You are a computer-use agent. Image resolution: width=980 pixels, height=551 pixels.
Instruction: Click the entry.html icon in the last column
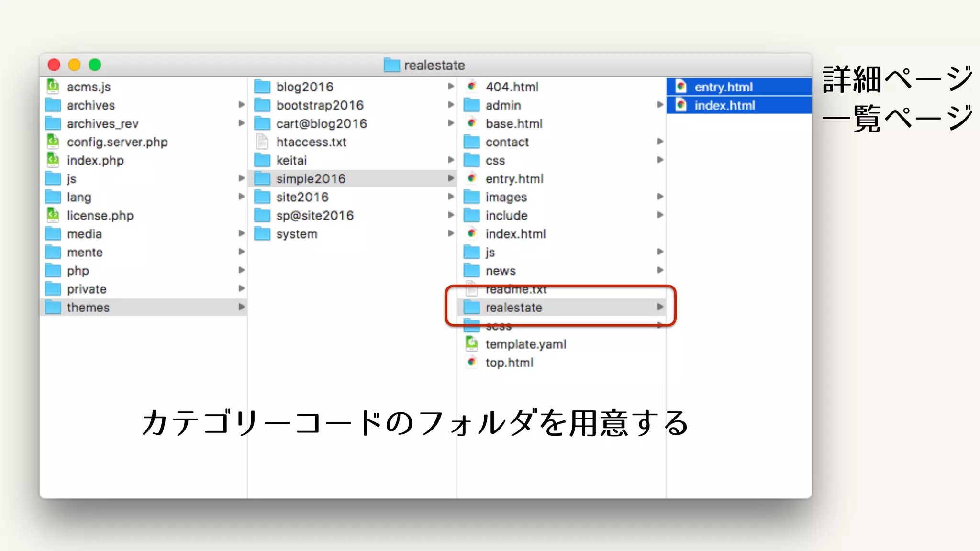tap(681, 87)
